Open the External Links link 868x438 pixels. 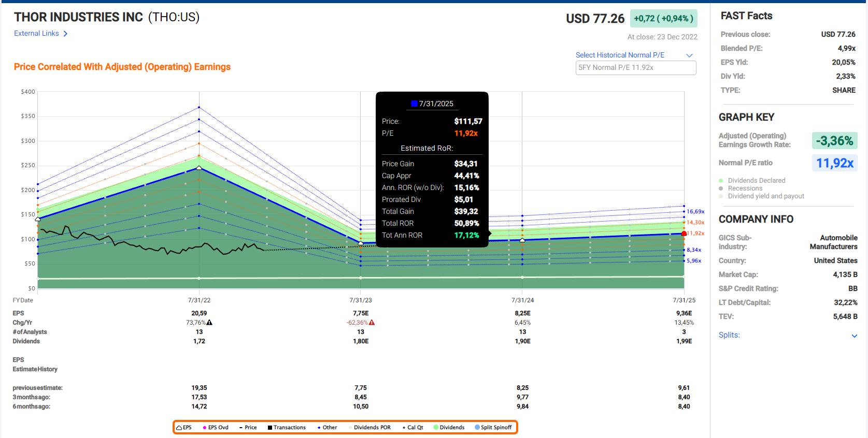click(41, 34)
